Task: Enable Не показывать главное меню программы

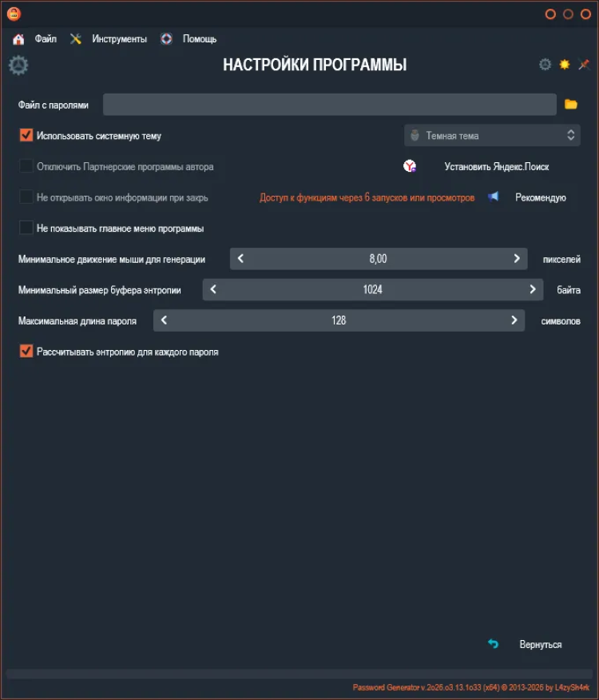Action: point(26,228)
